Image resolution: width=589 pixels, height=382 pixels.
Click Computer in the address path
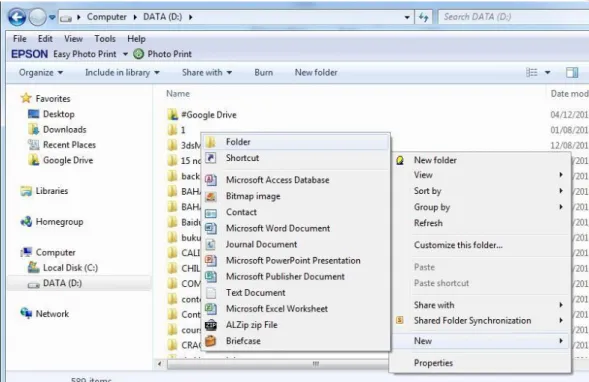click(107, 17)
